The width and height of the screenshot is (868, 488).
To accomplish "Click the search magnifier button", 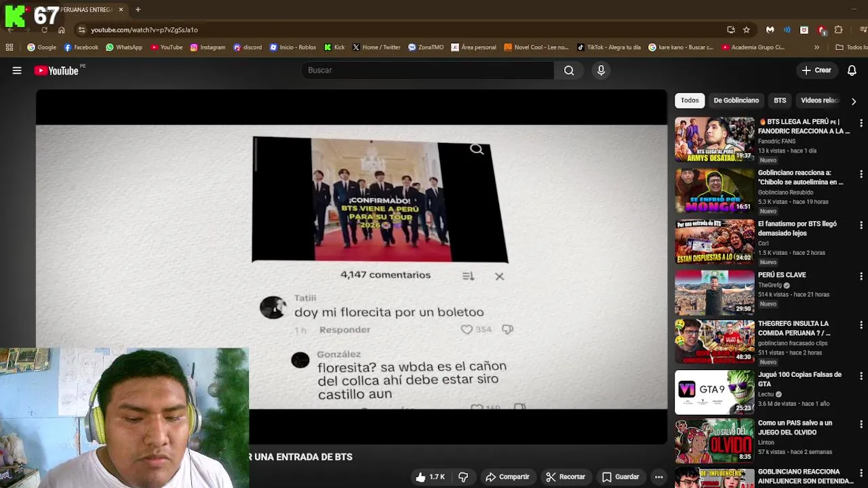I will [x=569, y=70].
